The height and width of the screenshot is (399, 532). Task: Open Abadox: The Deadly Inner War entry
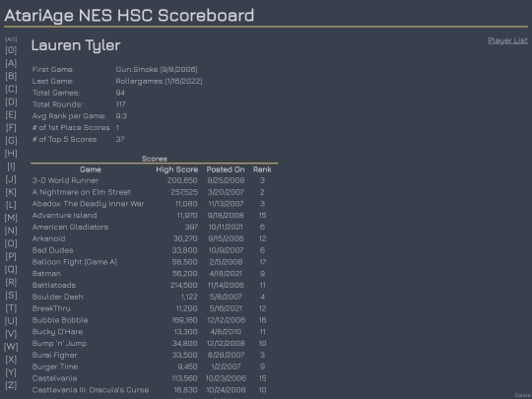[89, 204]
